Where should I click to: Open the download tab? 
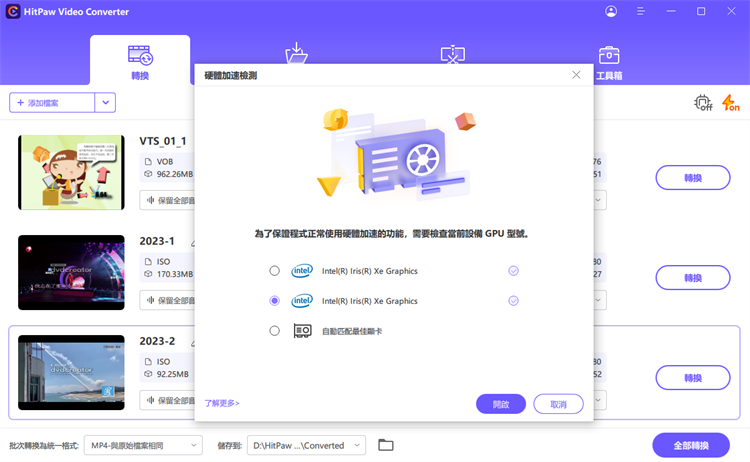(297, 54)
